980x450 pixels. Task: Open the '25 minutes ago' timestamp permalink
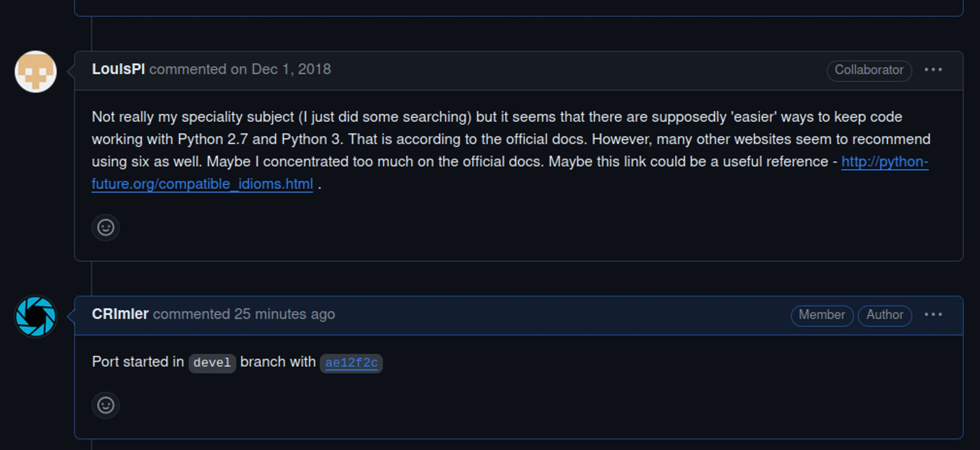coord(284,314)
